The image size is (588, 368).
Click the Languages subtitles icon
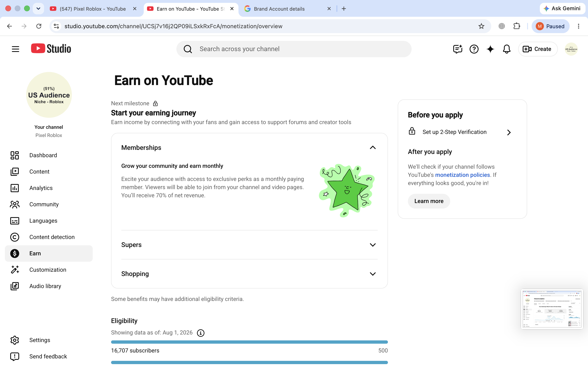(x=14, y=221)
